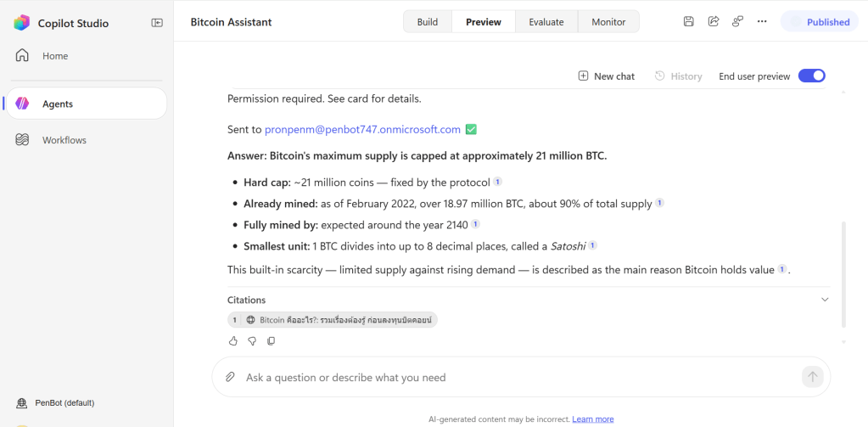Viewport: 868px width, 427px height.
Task: Open the Bitcoin คืออะไร citation source chip
Action: [x=332, y=319]
